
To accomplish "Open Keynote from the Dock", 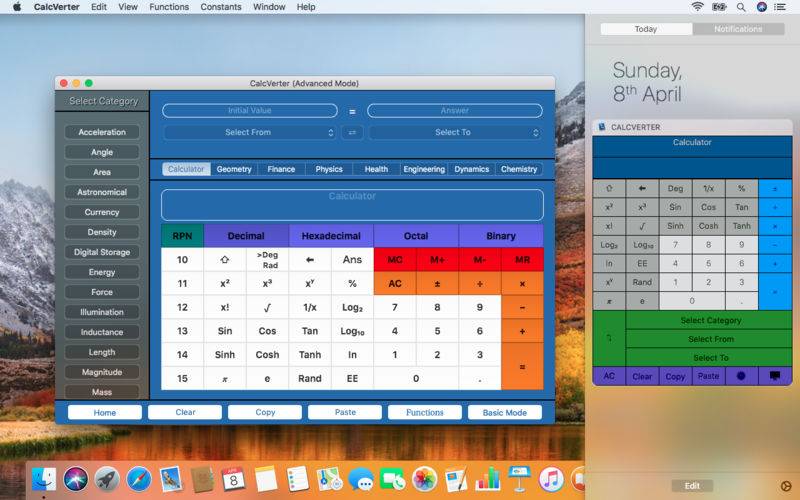I will pyautogui.click(x=519, y=479).
